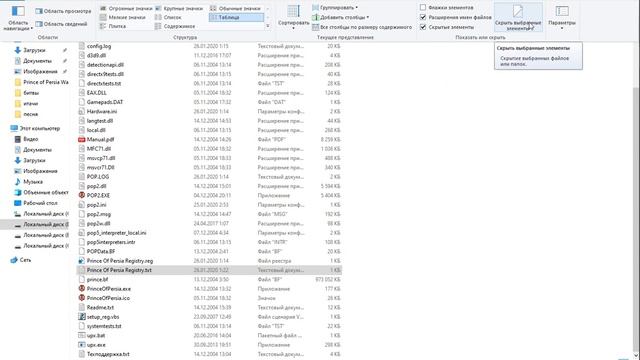640x360 pixels.
Task: Select setup_reg.vbs script icon
Action: click(x=82, y=317)
